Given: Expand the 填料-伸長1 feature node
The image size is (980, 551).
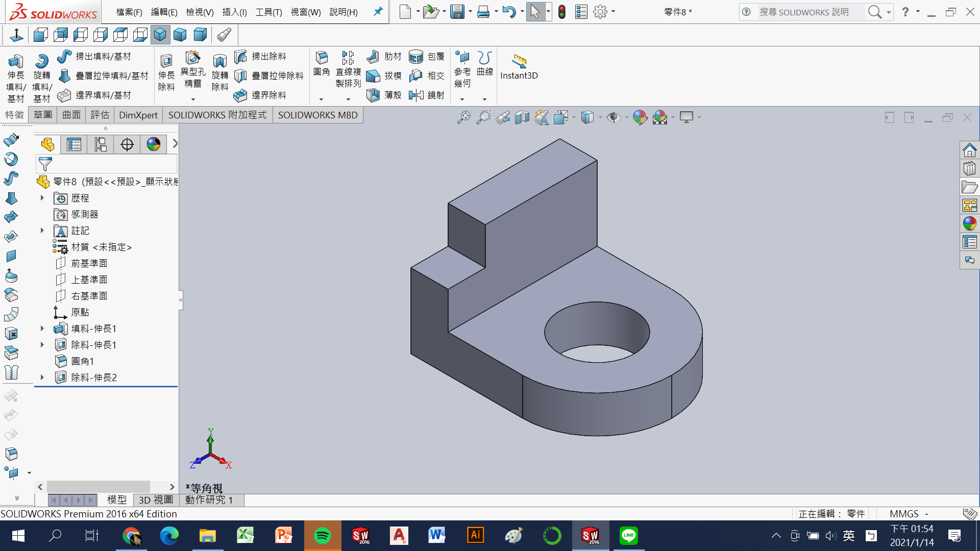Looking at the screenshot, I should (x=42, y=329).
